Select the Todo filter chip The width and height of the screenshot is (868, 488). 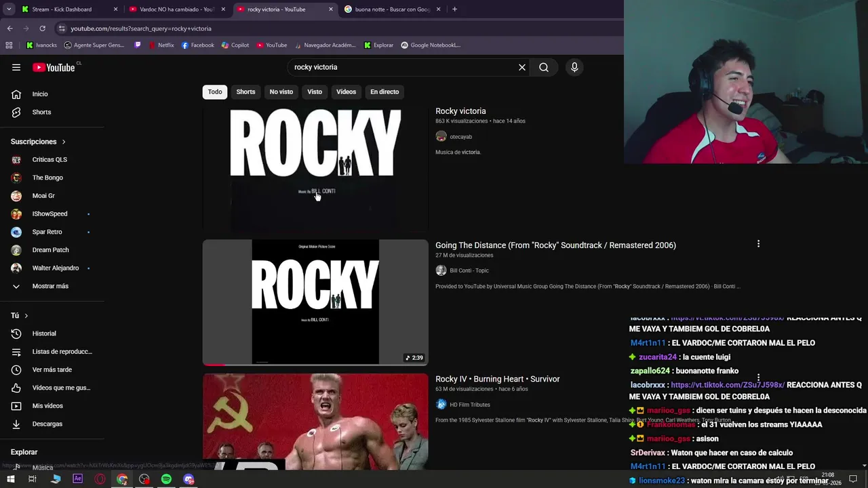(x=215, y=91)
